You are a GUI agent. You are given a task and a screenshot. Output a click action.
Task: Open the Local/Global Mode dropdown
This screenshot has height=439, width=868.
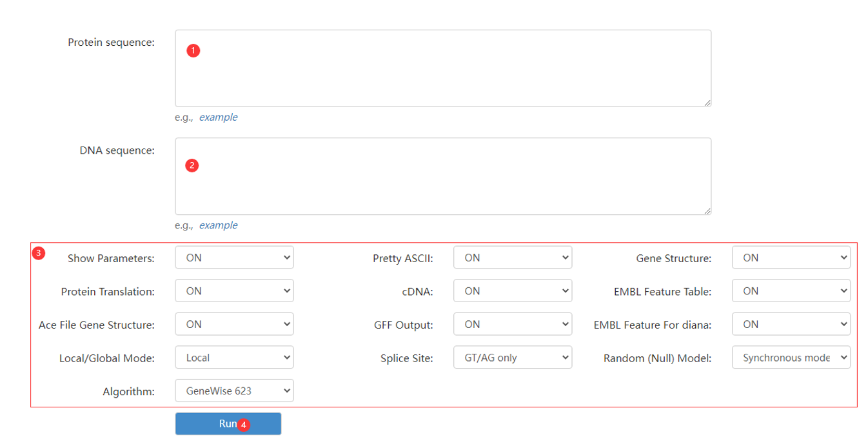[234, 358]
